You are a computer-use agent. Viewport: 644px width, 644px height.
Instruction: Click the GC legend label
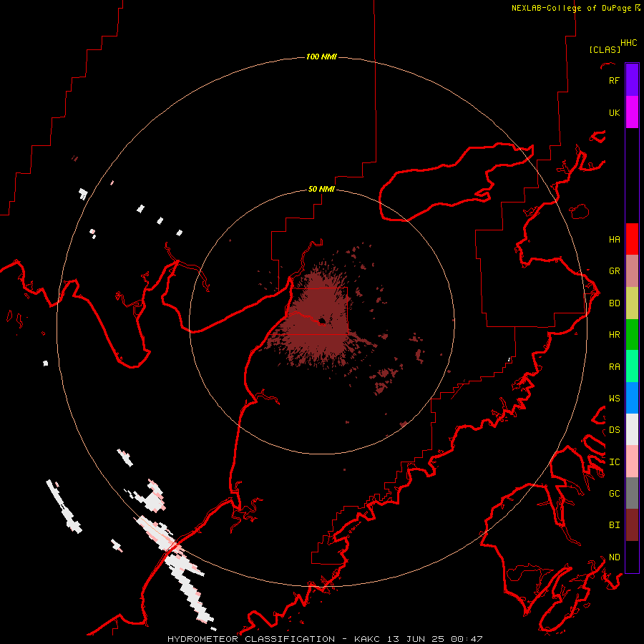pos(614,493)
